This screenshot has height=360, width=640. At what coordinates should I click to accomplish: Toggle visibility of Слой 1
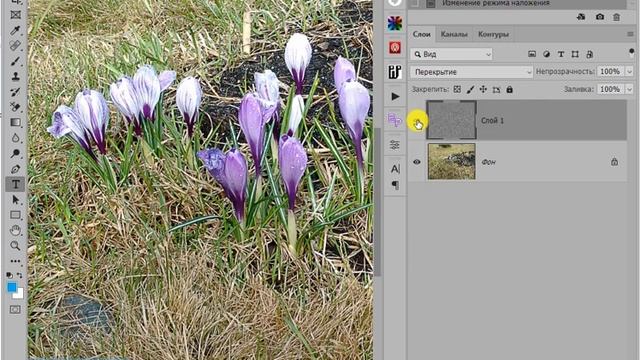pos(417,121)
